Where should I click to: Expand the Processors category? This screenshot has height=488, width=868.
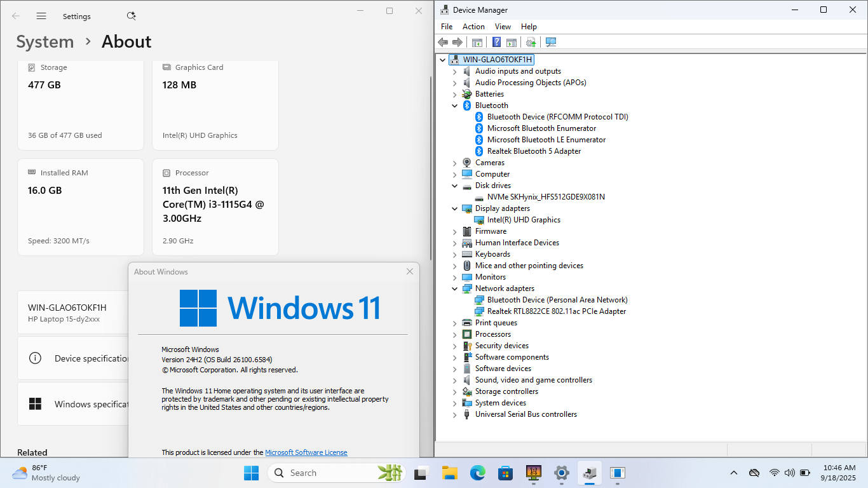click(x=454, y=334)
